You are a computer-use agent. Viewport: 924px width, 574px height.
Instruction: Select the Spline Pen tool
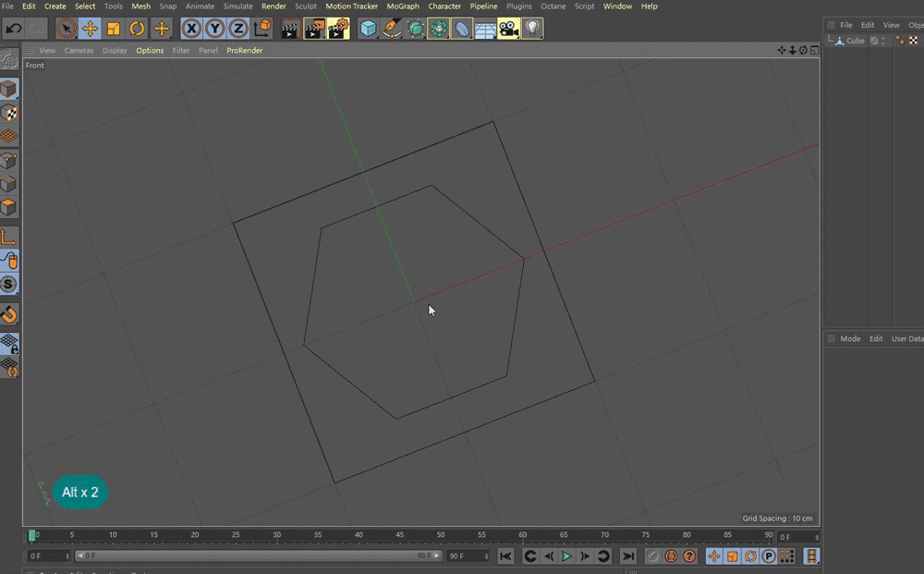pyautogui.click(x=392, y=29)
